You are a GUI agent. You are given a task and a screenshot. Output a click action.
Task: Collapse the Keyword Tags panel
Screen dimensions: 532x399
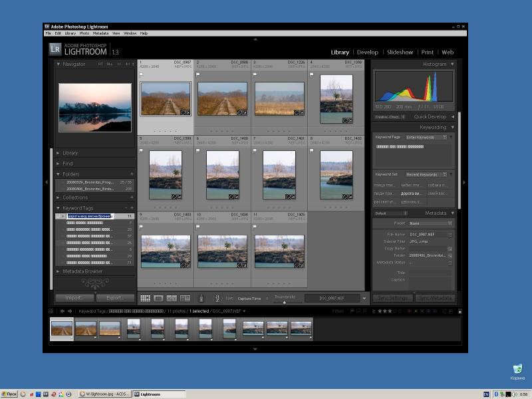pos(59,208)
